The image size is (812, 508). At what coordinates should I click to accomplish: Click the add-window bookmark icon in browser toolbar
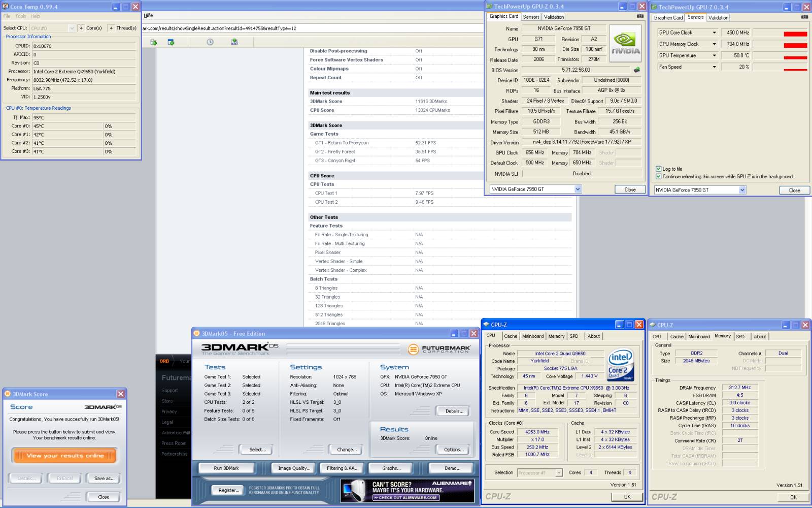[x=171, y=42]
